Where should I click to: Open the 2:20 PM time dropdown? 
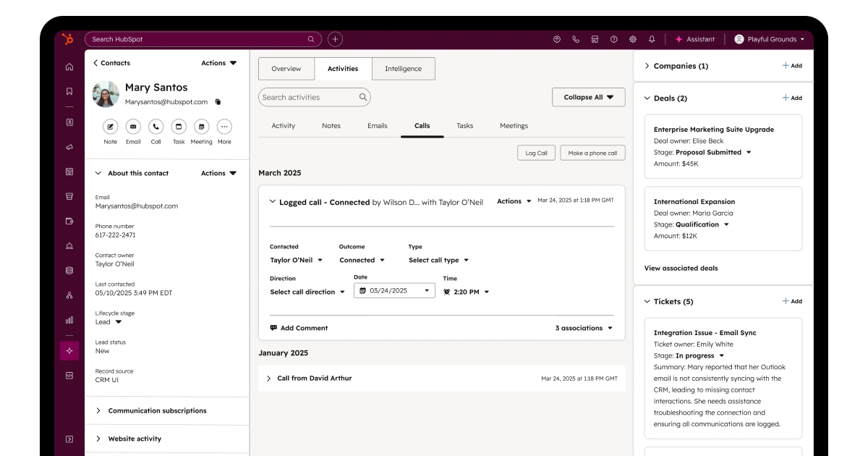coord(467,292)
